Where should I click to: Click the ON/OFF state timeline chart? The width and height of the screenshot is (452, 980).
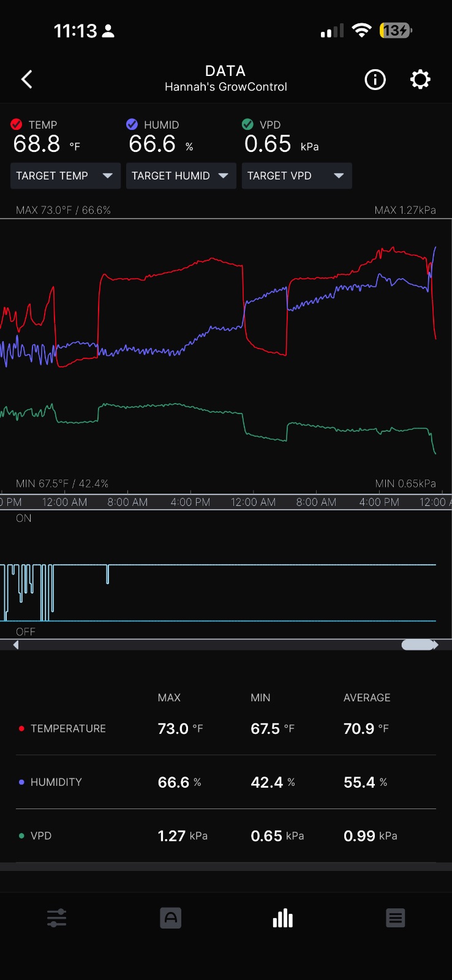pyautogui.click(x=226, y=576)
